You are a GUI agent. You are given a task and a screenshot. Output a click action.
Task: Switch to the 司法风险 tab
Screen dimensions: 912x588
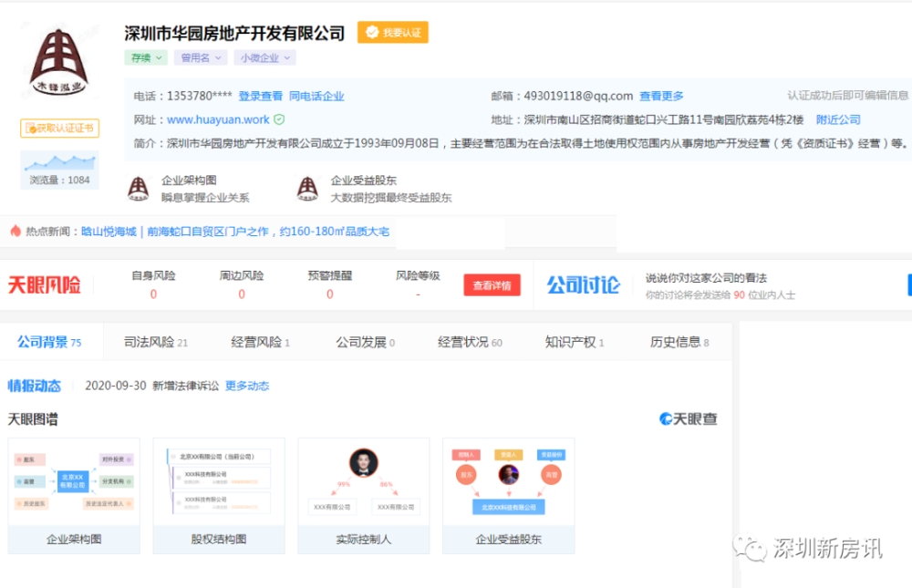point(156,342)
